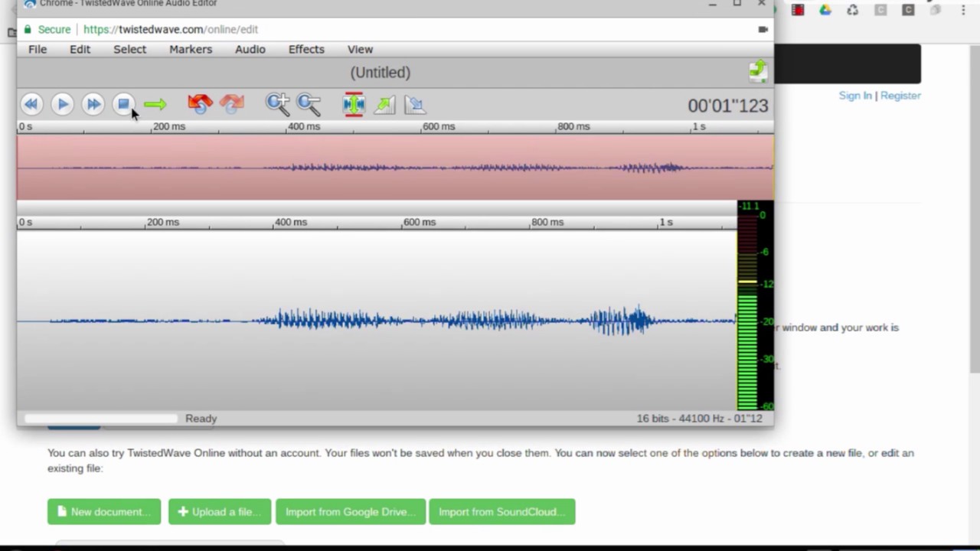The image size is (980, 551).
Task: Click the 400 ms mark on lower ruler
Action: 291,222
